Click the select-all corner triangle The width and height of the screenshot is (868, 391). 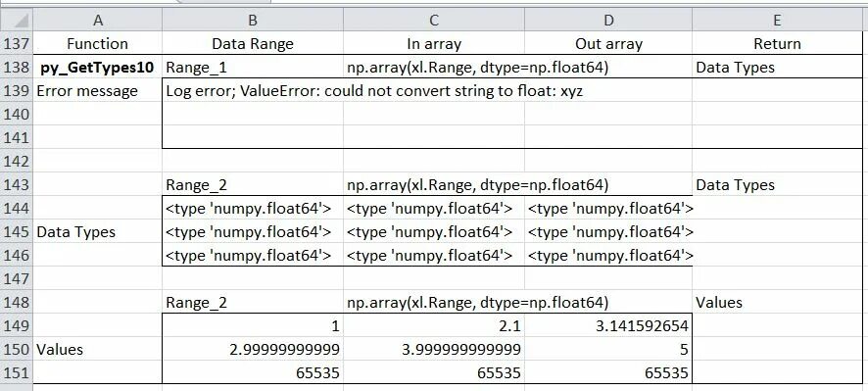coord(17,20)
